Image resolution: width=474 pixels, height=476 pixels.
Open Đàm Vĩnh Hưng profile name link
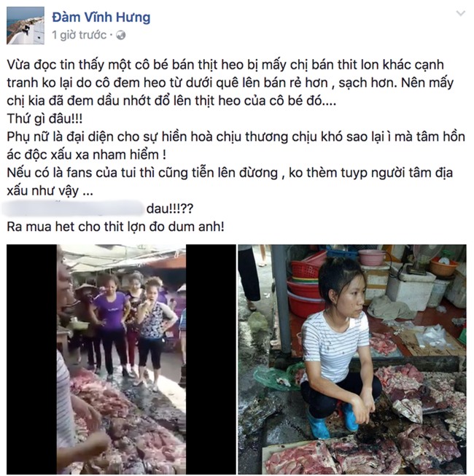[101, 17]
